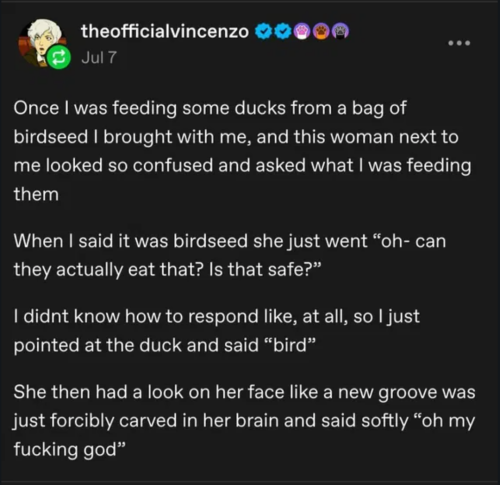Click the orange paw-print badge
Viewport: 500px width, 485px height.
tap(321, 32)
